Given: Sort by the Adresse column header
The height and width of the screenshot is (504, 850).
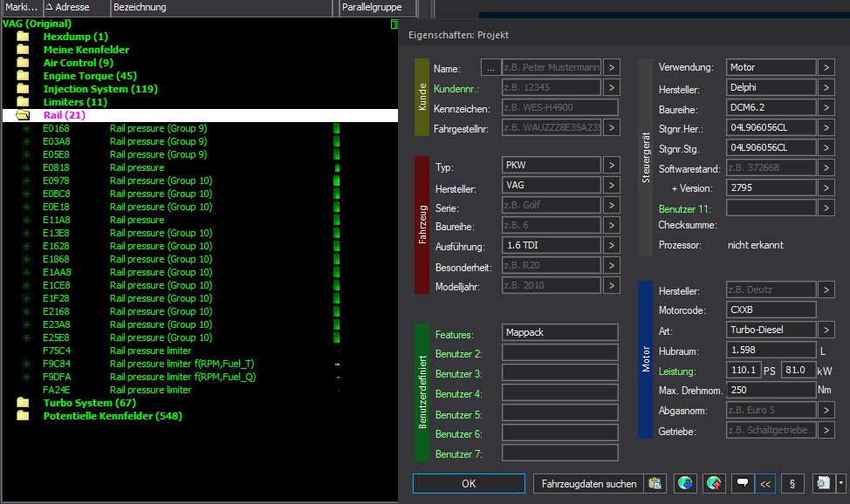Looking at the screenshot, I should tap(73, 7).
